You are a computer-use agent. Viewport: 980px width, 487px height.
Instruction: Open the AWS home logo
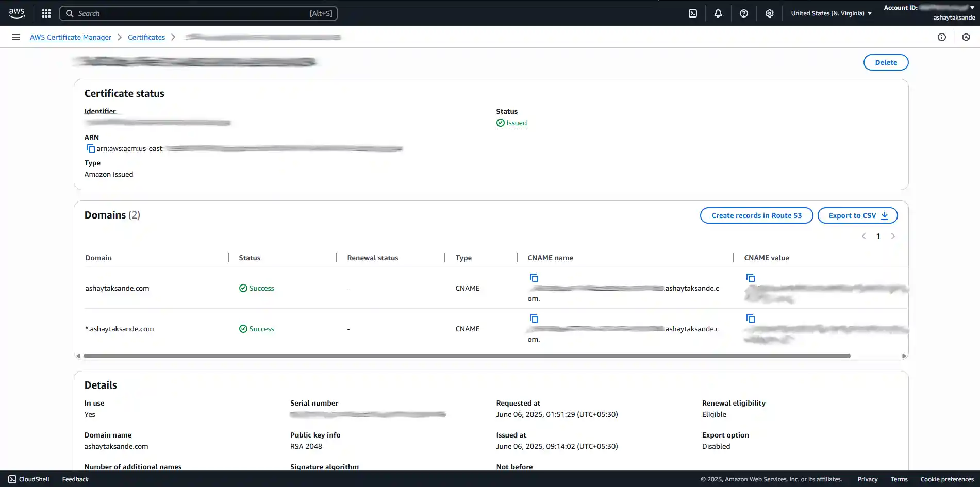point(16,13)
